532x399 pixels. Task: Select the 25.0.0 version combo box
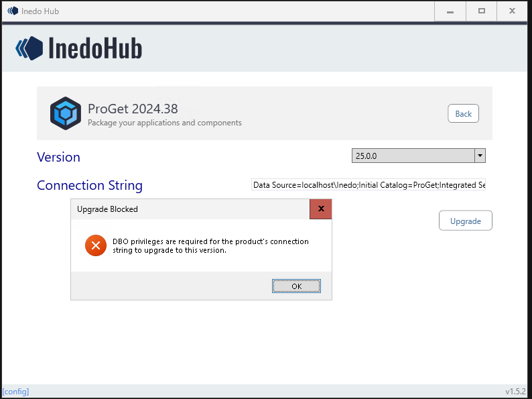click(x=418, y=156)
